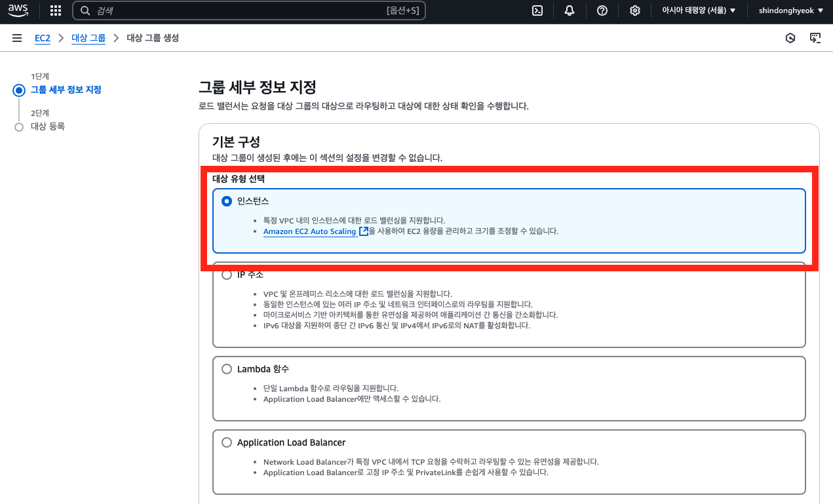Click the 고정 IP 주소 및 PrivateLink description line
Image resolution: width=833 pixels, height=504 pixels.
[x=406, y=472]
